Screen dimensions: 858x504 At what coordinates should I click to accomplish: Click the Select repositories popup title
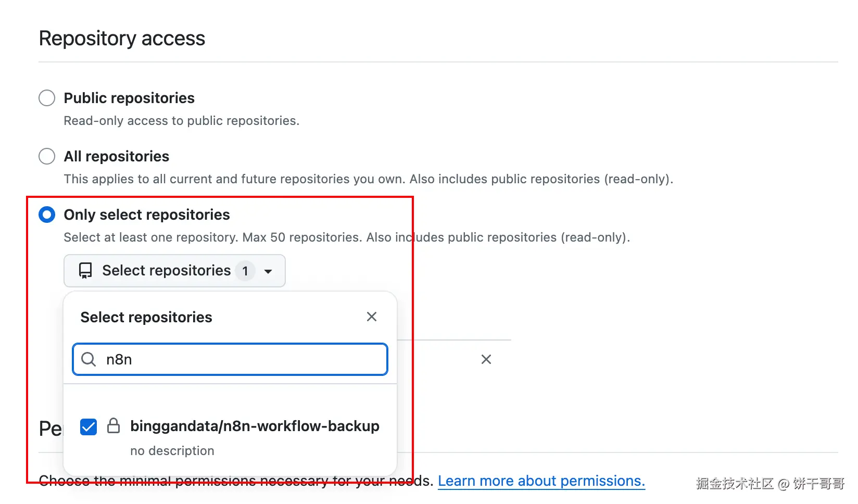point(146,317)
